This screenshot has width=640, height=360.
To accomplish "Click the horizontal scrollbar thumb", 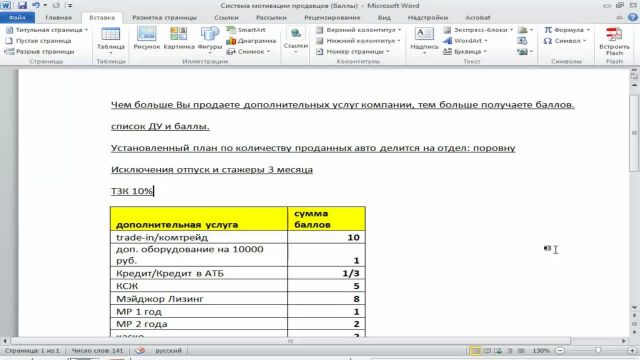I will [290, 341].
